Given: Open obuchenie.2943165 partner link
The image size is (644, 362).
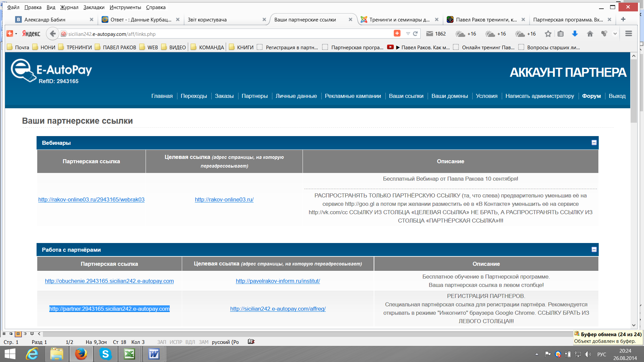Looking at the screenshot, I should point(109,281).
